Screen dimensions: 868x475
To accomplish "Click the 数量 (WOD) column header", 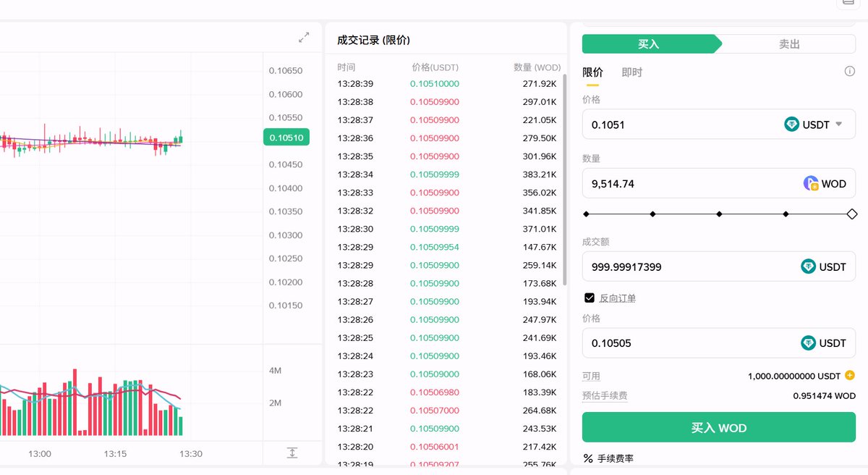I will click(x=537, y=67).
